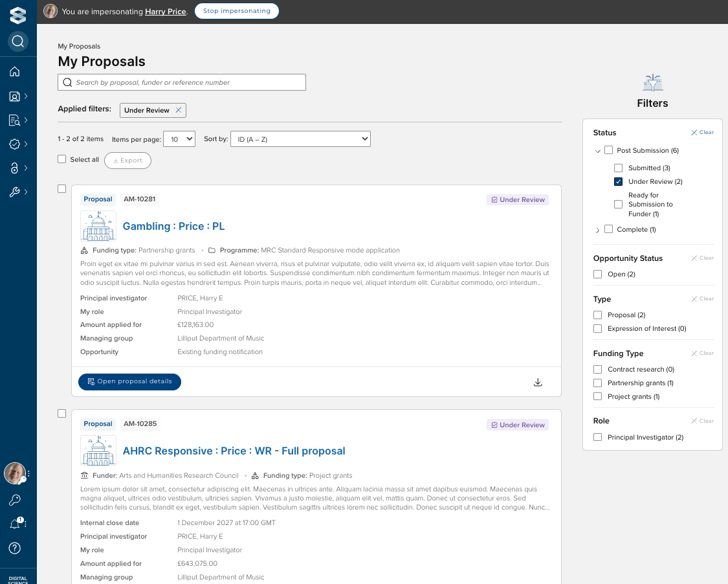
Task: Click the Open proposal details button
Action: point(129,382)
